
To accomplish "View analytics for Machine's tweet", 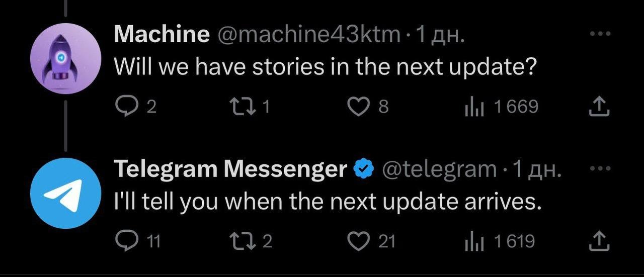I will (473, 107).
